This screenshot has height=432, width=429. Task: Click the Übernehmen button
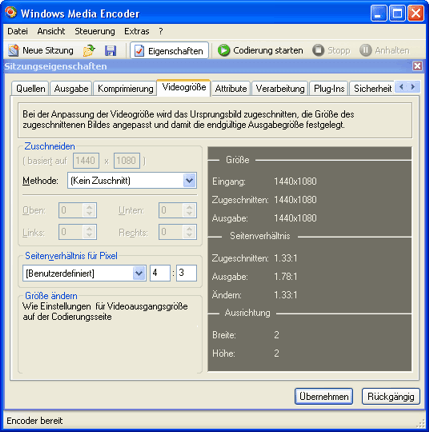(324, 397)
